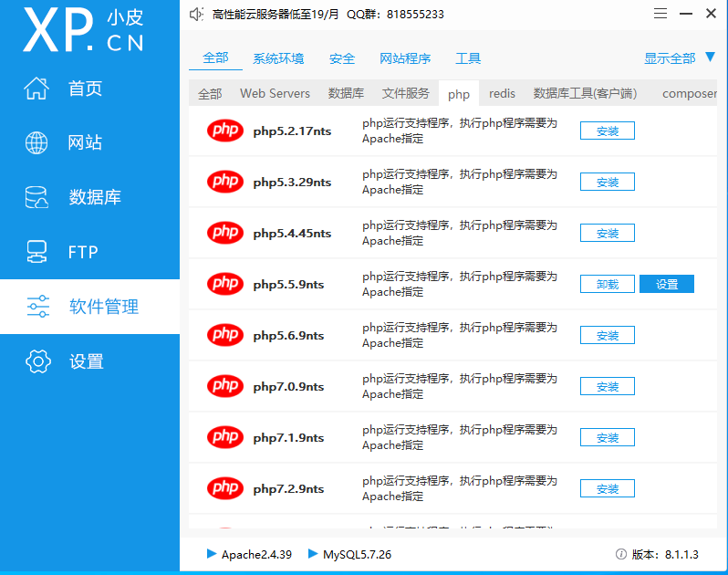Install php7.1.9nts with 安装 button
Image resolution: width=728 pixels, height=575 pixels.
point(608,437)
